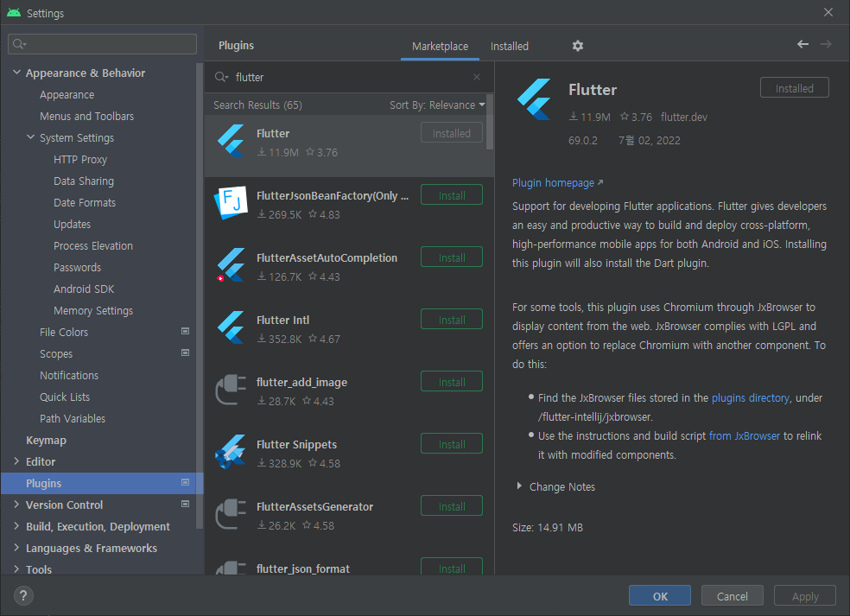Open Menus and Toolbars settings
This screenshot has width=850, height=616.
click(x=86, y=117)
